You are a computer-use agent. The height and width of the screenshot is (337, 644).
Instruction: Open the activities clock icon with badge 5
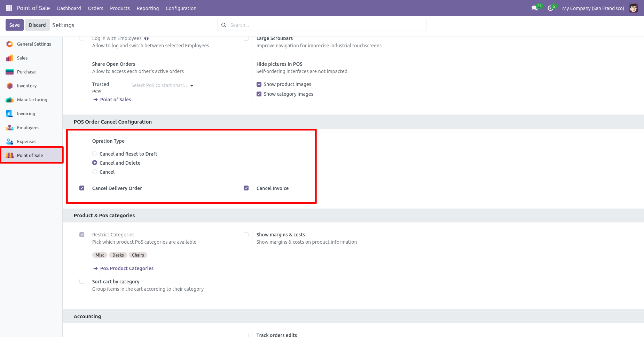click(551, 8)
